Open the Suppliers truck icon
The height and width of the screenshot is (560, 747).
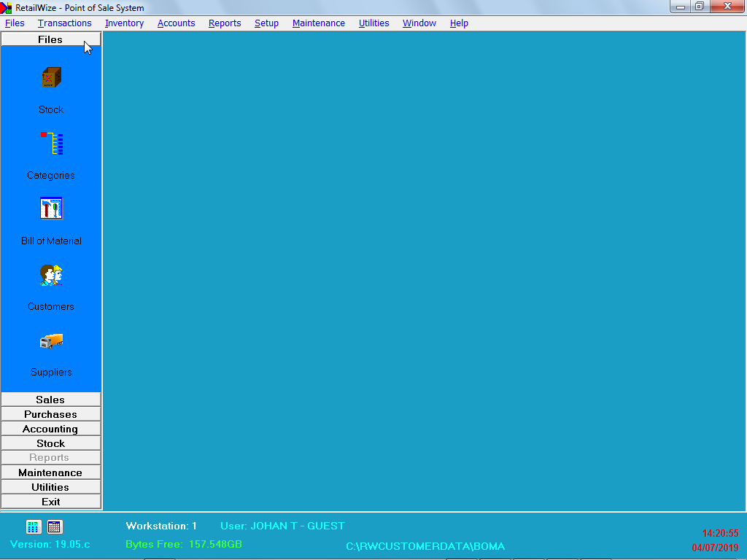coord(51,341)
